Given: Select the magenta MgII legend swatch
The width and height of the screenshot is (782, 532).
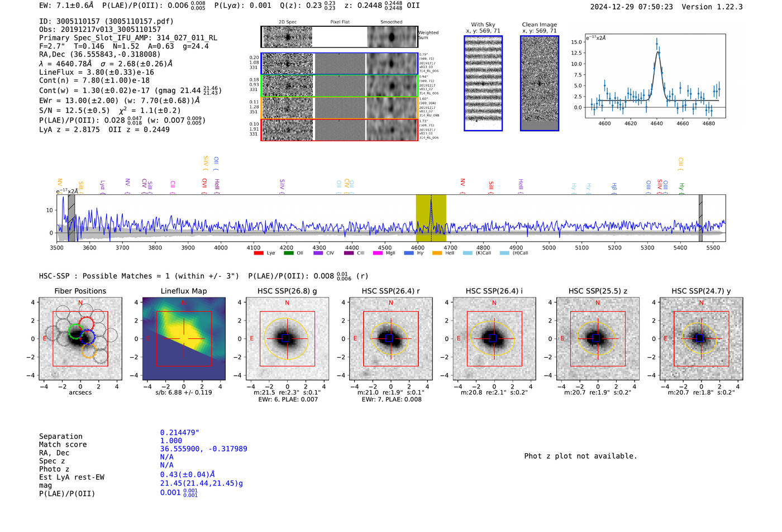Looking at the screenshot, I should (x=378, y=253).
